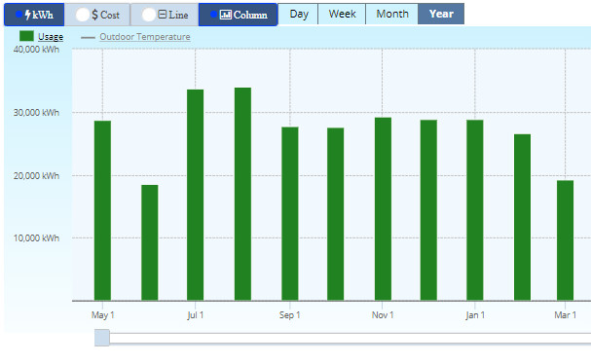Open the Month tab
The height and width of the screenshot is (364, 591).
click(392, 14)
